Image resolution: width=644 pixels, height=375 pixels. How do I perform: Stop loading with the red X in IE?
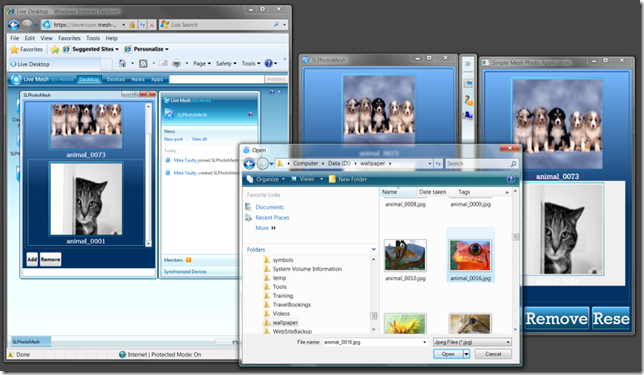pos(152,25)
